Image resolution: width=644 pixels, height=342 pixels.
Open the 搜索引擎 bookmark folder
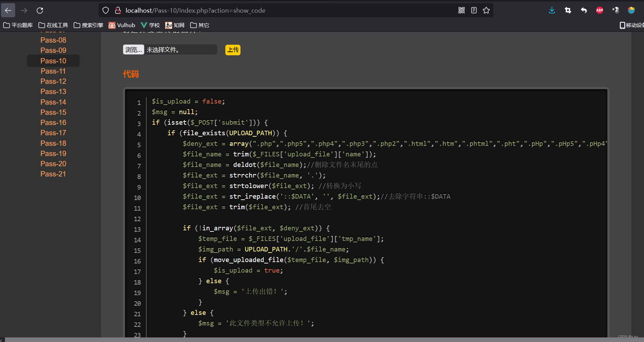click(x=88, y=25)
